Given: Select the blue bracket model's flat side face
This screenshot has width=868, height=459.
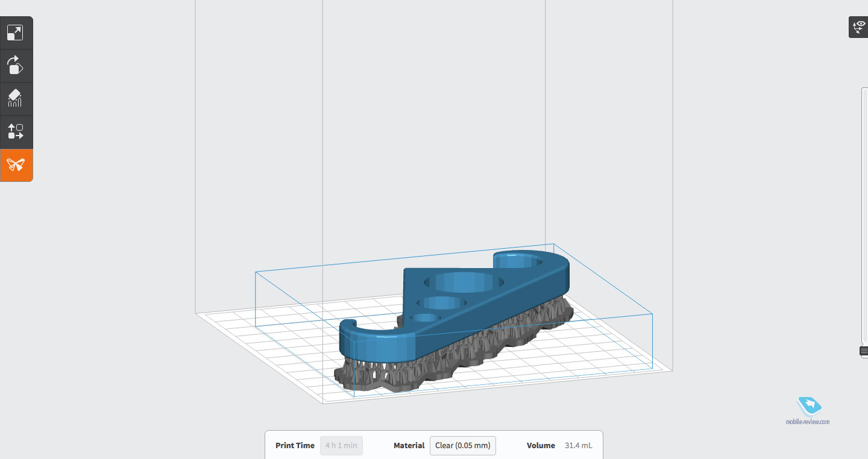Looking at the screenshot, I should pos(494,313).
